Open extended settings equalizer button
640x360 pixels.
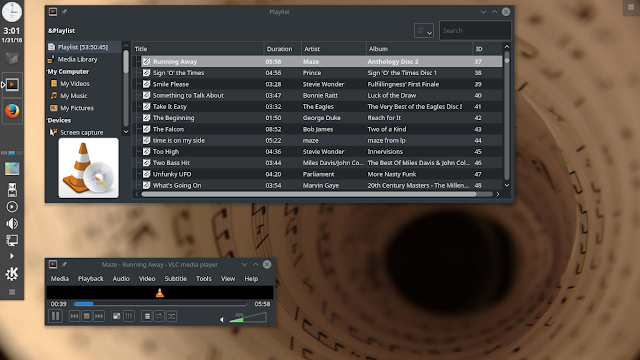tap(129, 316)
